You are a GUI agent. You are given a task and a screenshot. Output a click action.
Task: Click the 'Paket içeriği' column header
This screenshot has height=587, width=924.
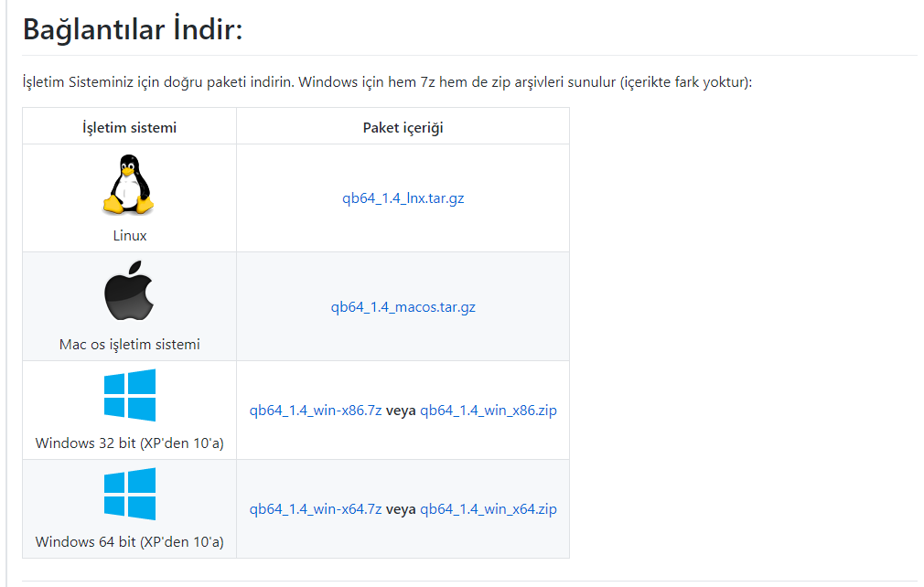tap(403, 127)
